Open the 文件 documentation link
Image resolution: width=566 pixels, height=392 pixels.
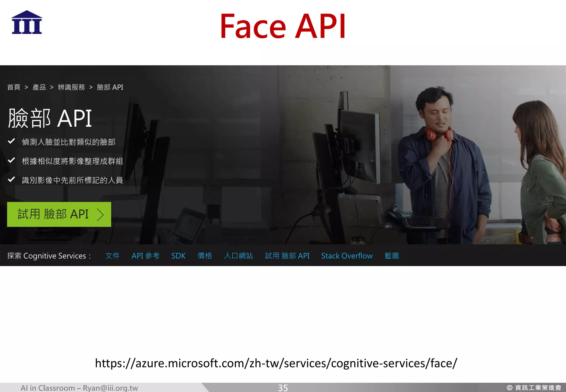[x=112, y=256]
